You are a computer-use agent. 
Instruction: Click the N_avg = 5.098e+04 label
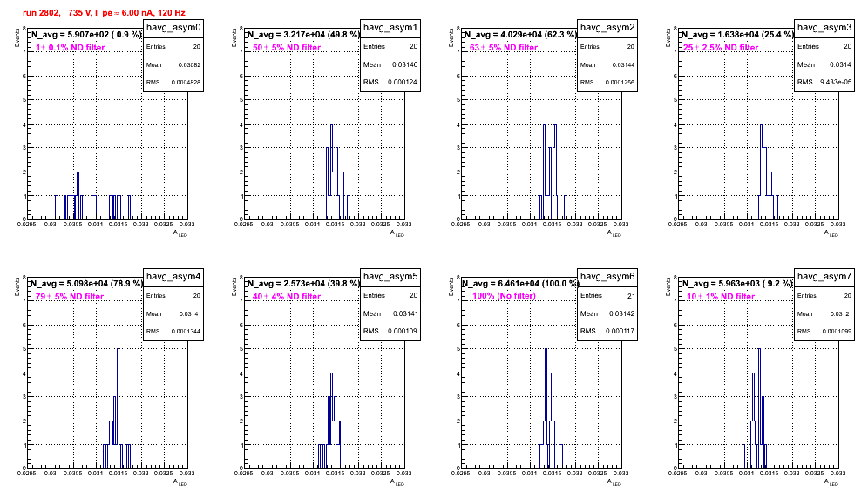click(x=86, y=284)
